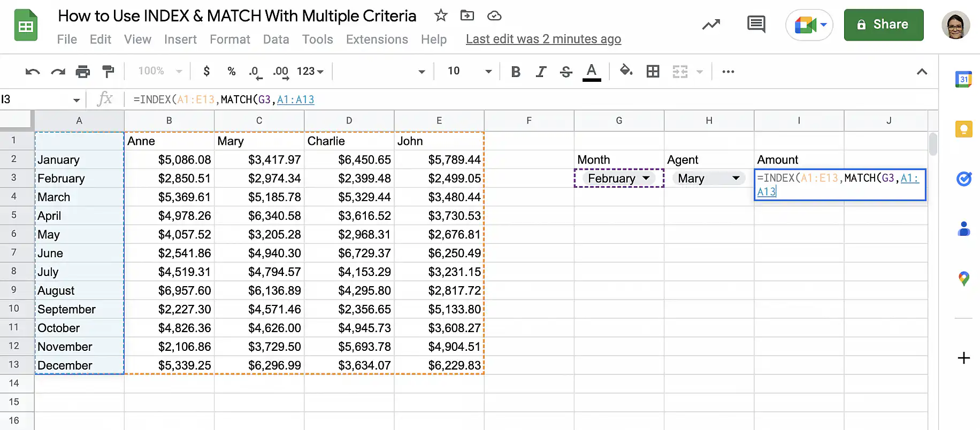980x430 pixels.
Task: Open the text color picker
Action: click(592, 72)
